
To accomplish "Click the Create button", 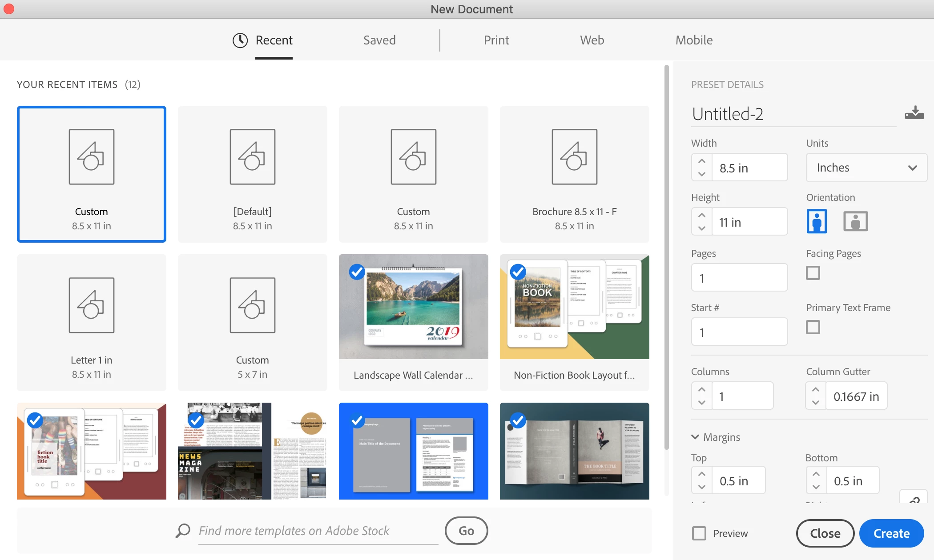I will [891, 533].
